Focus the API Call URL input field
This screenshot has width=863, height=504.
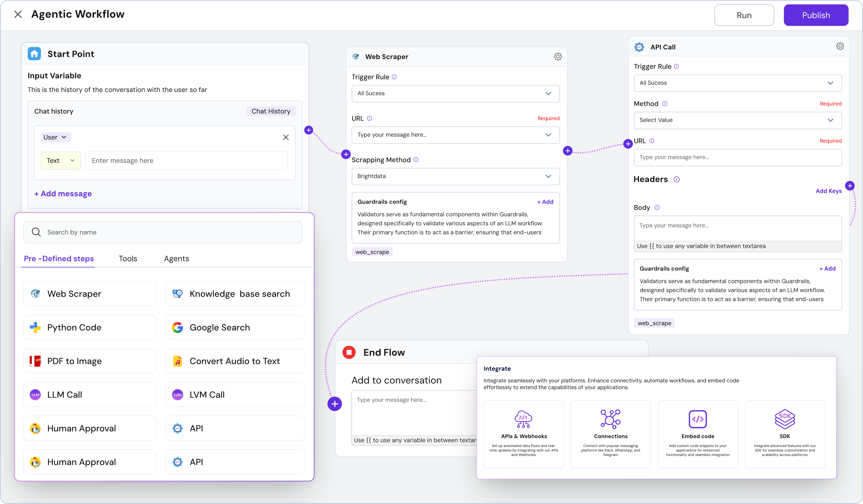point(738,157)
